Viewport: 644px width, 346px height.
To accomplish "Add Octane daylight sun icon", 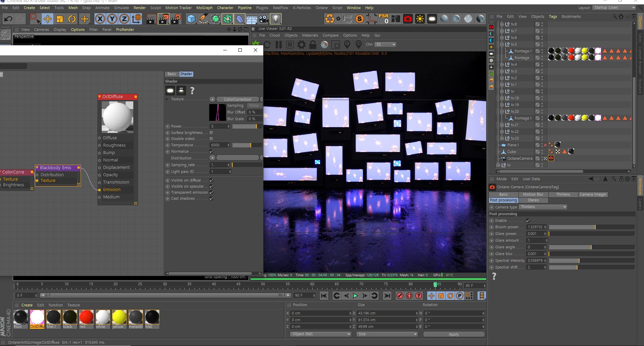I will 420,19.
